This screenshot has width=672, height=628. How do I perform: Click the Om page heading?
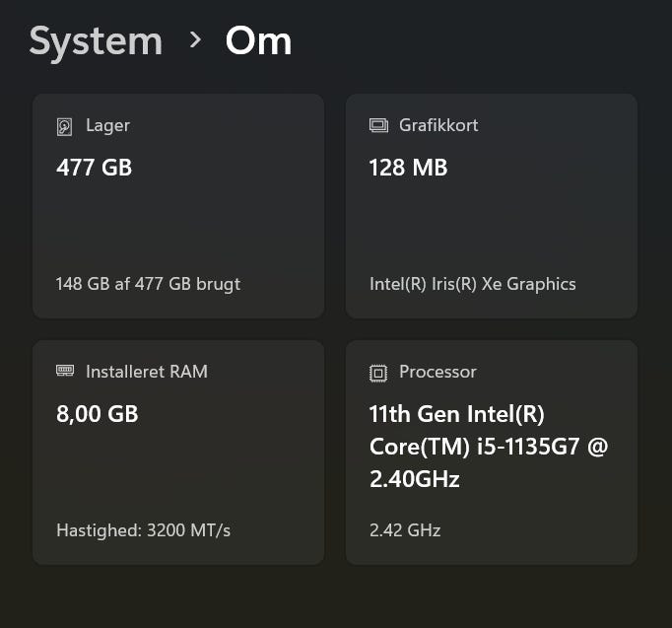click(x=258, y=40)
